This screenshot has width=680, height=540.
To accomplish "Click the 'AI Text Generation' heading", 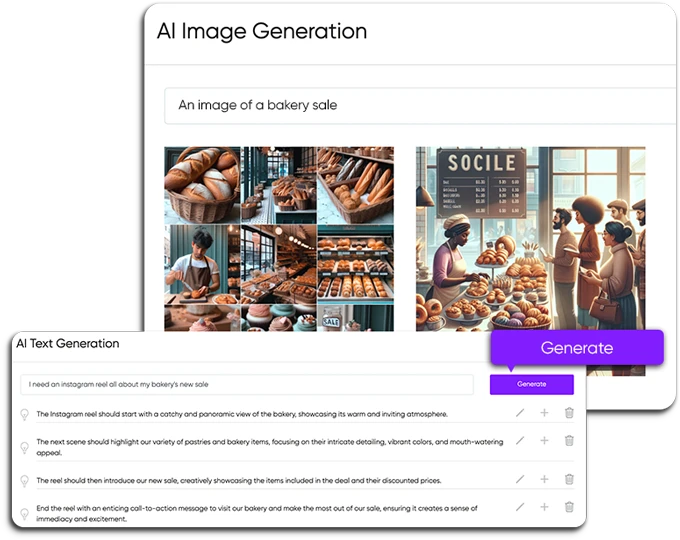I will point(68,344).
